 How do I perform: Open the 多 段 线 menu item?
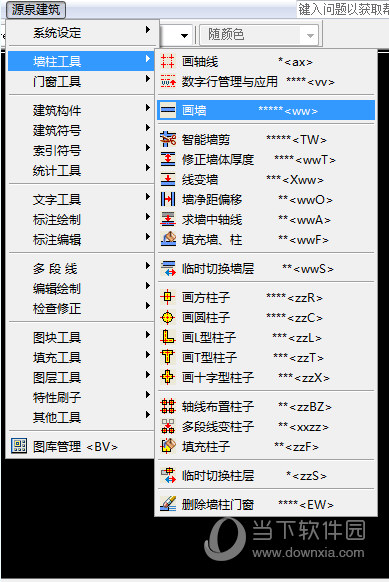click(81, 269)
